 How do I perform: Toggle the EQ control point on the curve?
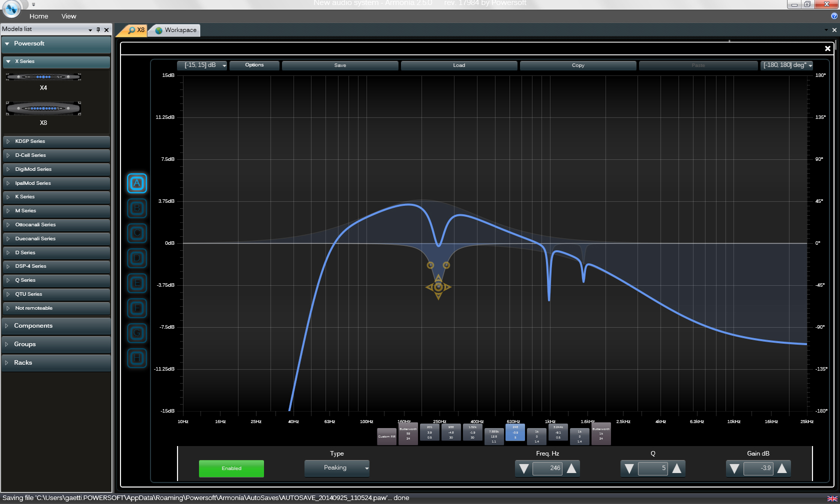pyautogui.click(x=438, y=287)
